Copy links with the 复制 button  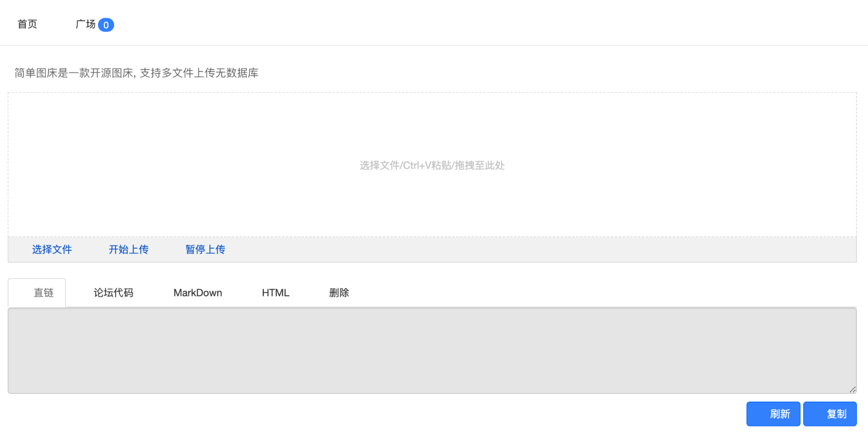[x=830, y=414]
